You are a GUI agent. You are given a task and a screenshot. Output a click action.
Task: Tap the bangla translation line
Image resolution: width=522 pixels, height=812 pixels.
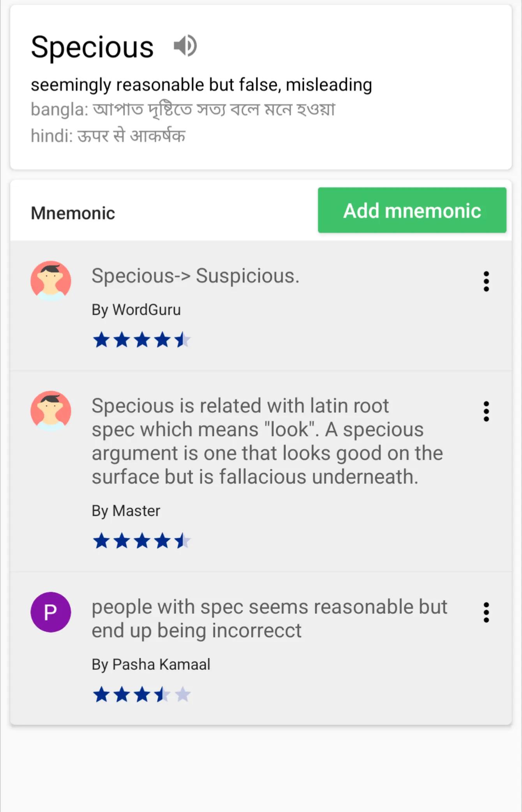[183, 109]
